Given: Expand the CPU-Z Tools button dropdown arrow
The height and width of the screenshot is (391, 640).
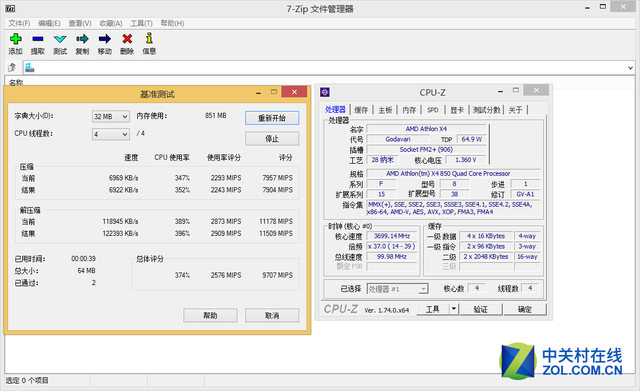Looking at the screenshot, I should (x=453, y=309).
